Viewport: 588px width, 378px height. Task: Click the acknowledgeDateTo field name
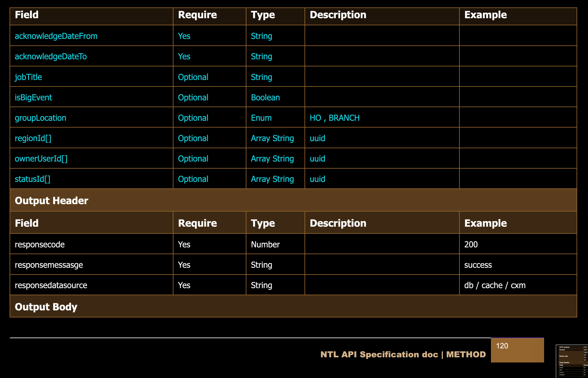[51, 57]
